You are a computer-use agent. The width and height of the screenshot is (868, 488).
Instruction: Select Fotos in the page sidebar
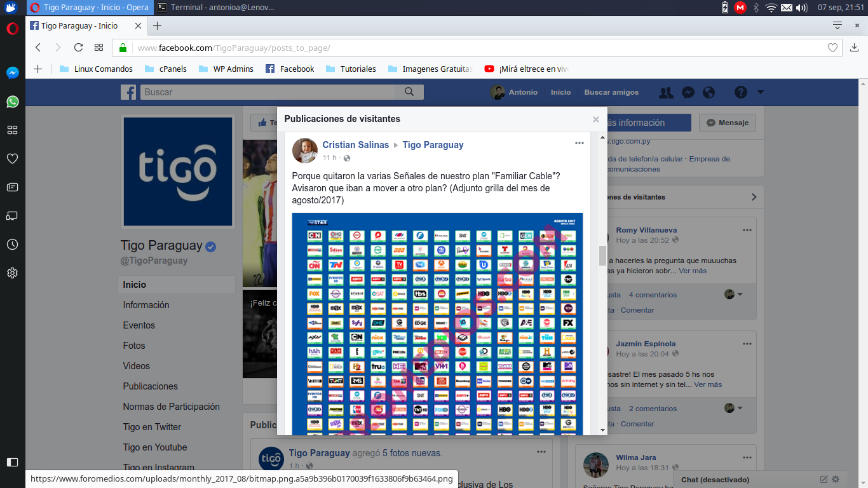[134, 346]
